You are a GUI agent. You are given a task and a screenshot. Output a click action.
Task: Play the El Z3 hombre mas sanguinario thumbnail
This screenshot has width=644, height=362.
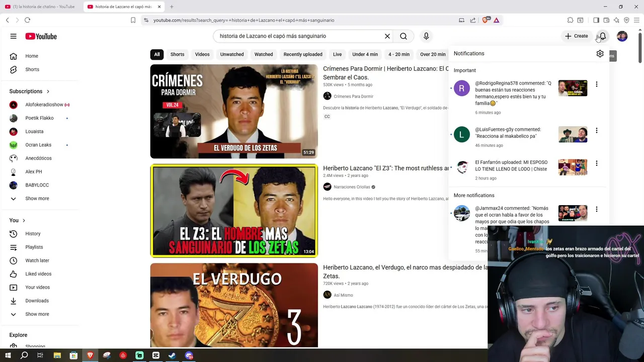coord(234,211)
